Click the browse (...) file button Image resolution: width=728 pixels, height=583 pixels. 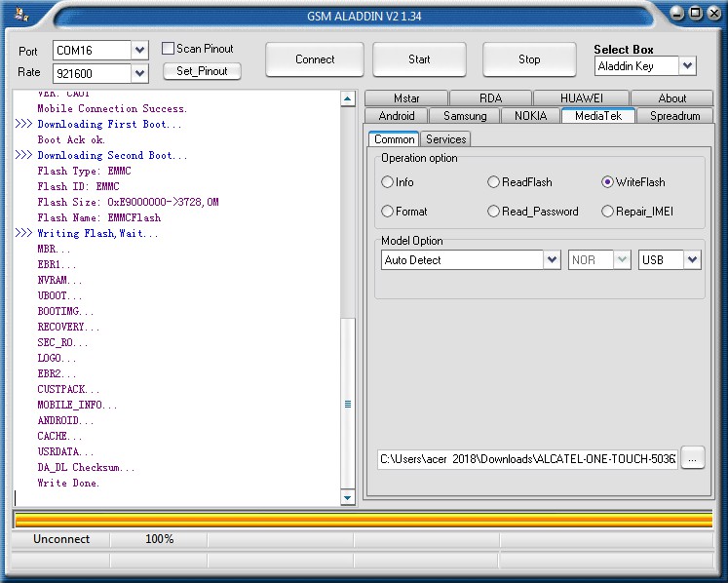(693, 458)
